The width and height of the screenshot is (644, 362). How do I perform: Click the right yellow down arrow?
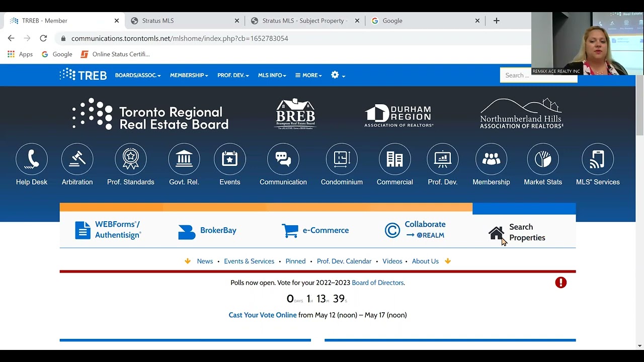tap(448, 261)
